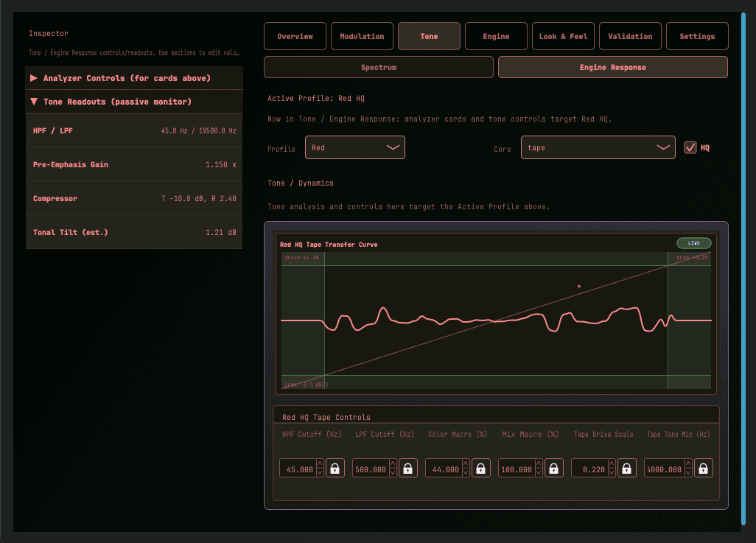This screenshot has height=543, width=756.
Task: Click inside the Color Macro value field
Action: [444, 468]
